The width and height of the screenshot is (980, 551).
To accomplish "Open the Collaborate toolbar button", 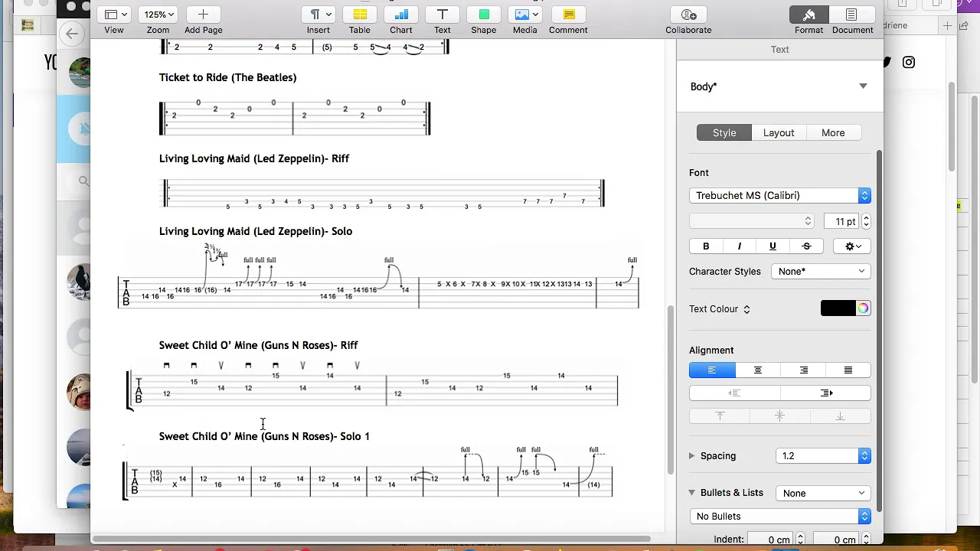I will click(688, 15).
